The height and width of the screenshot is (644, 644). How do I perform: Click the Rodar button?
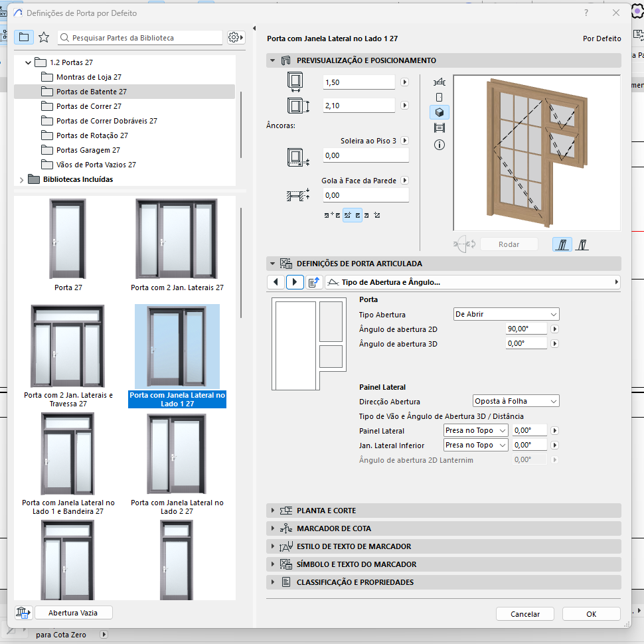tap(509, 244)
